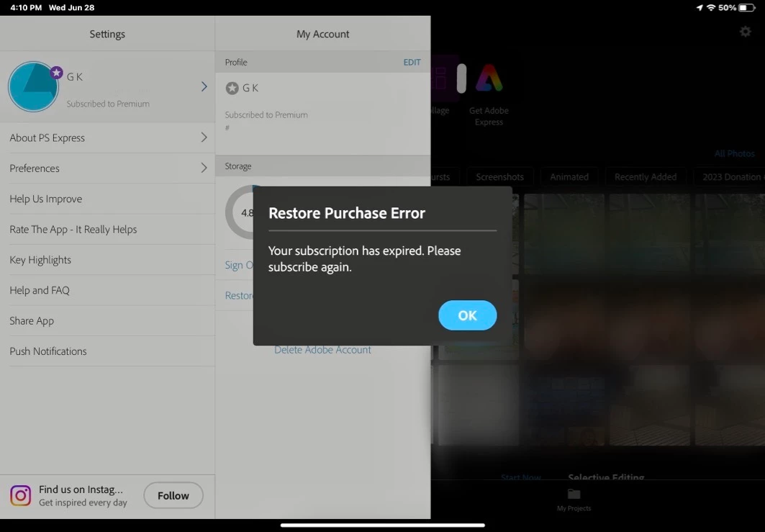Dismiss the error with the OK button
This screenshot has height=532, width=765.
coord(467,315)
